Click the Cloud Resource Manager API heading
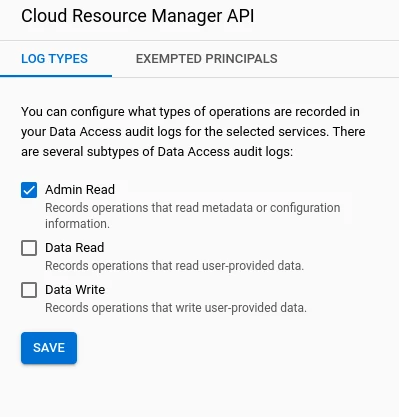 pyautogui.click(x=138, y=16)
